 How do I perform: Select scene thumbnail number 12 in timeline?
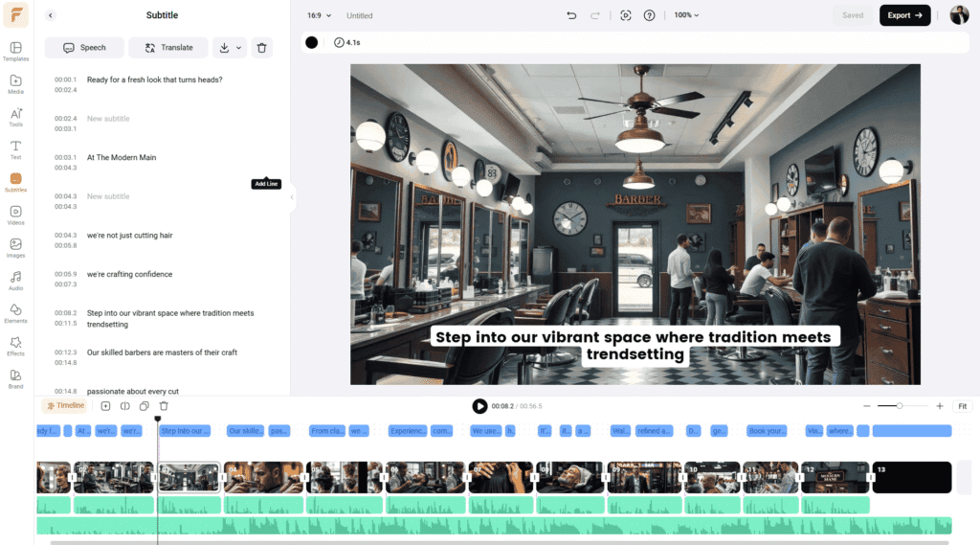835,477
